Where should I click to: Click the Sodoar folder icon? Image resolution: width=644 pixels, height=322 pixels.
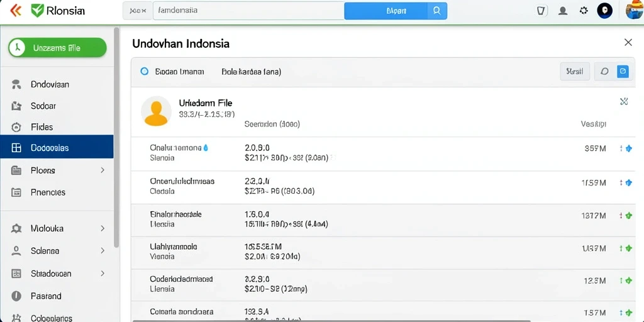(x=16, y=106)
